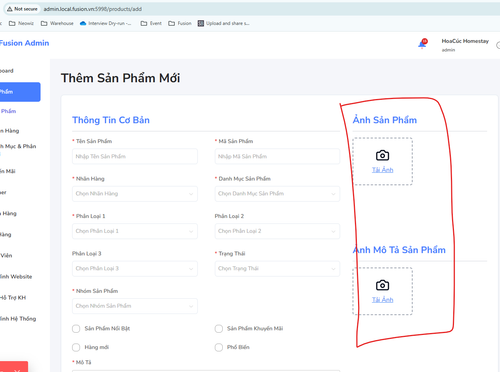Open the Chọn Nhóm Sản Phẩm dropdown

135,306
